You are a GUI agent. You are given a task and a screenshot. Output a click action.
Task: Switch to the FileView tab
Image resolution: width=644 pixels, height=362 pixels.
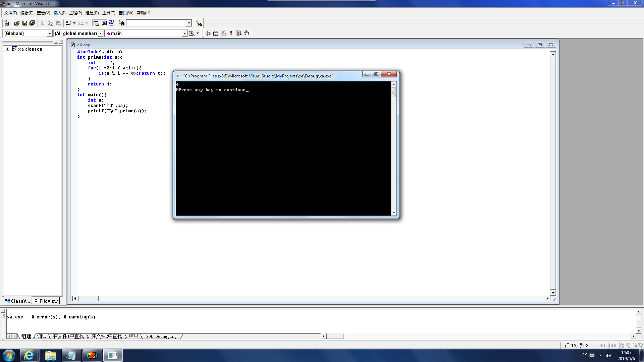[x=46, y=301]
